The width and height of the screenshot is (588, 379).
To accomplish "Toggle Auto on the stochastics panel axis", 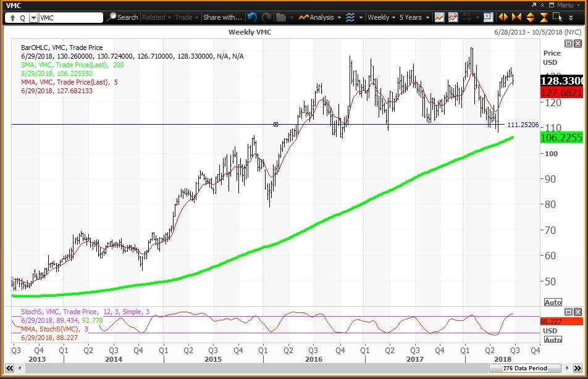I will [x=553, y=340].
